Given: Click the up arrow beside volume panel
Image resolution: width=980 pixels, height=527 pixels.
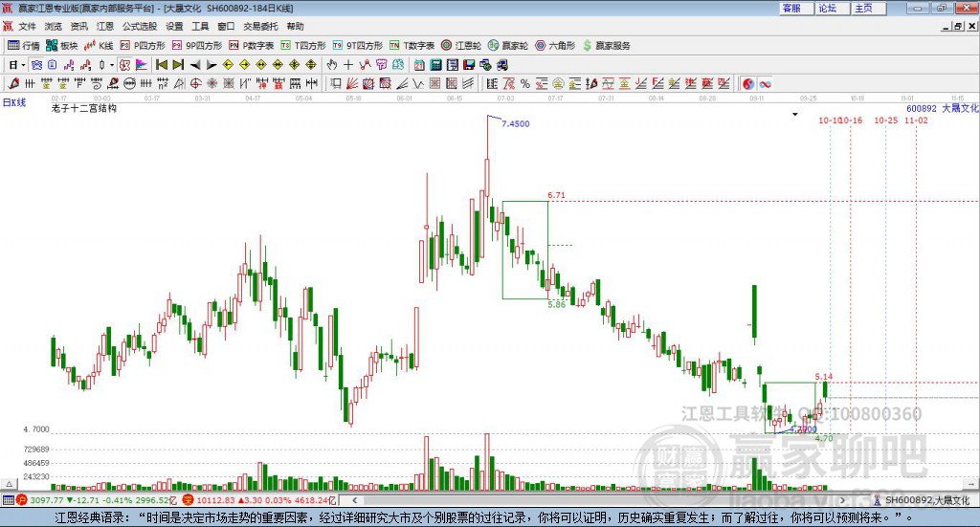Looking at the screenshot, I should point(9,484).
